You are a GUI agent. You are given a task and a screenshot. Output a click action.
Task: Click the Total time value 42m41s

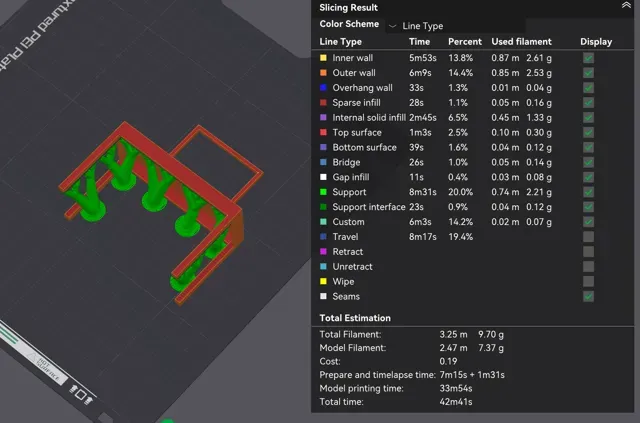tap(456, 402)
